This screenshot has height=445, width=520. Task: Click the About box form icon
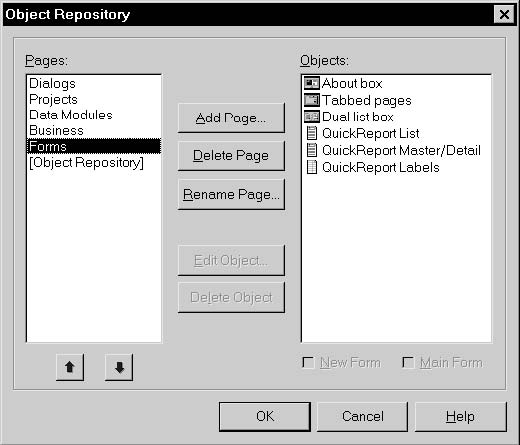click(x=312, y=83)
